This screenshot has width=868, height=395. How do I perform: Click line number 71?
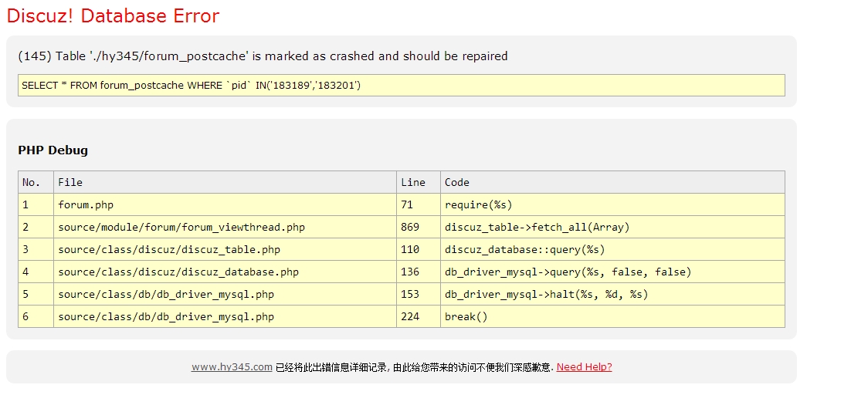coord(419,204)
